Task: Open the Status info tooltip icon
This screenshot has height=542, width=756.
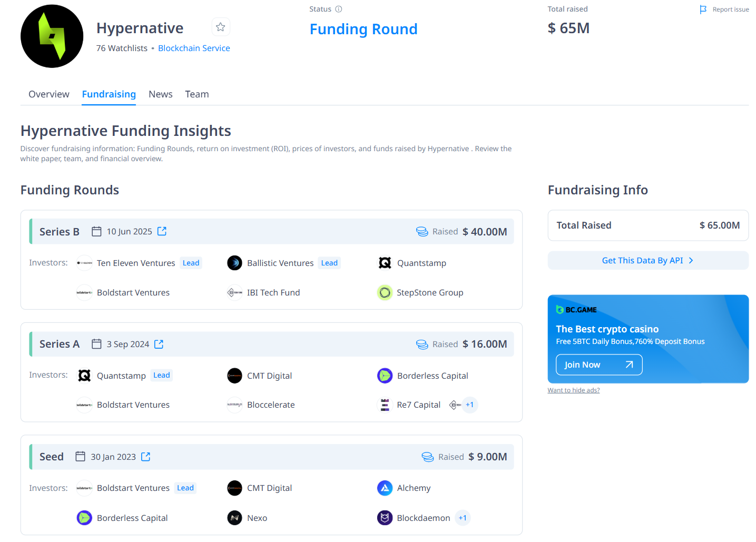Action: click(339, 9)
